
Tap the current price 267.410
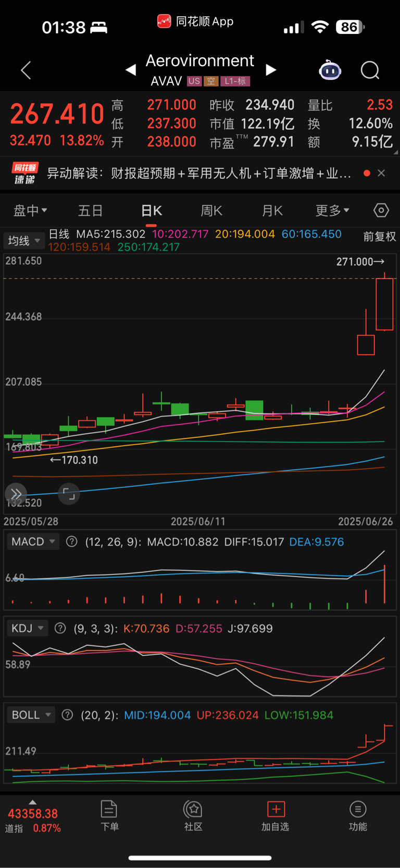click(x=57, y=114)
